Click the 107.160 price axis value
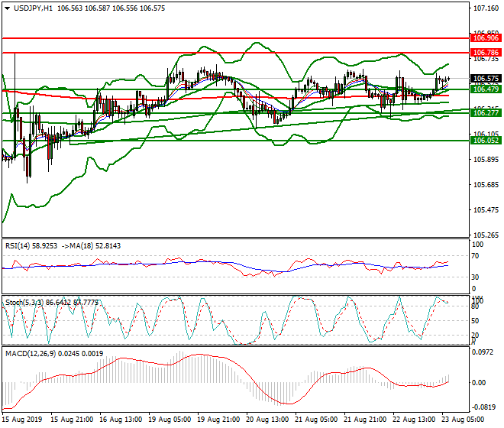The width and height of the screenshot is (504, 428). (486, 8)
